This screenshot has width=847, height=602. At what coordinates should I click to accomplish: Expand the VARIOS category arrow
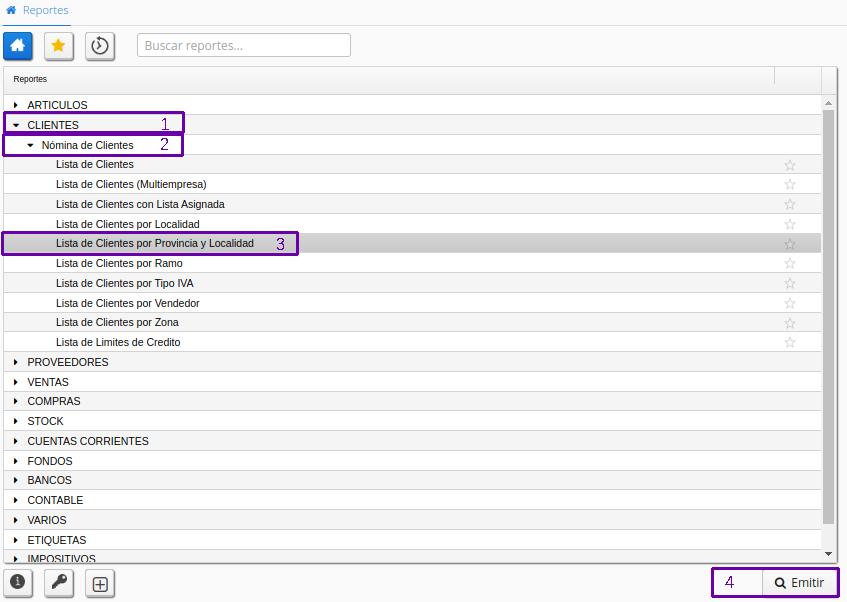click(x=16, y=520)
